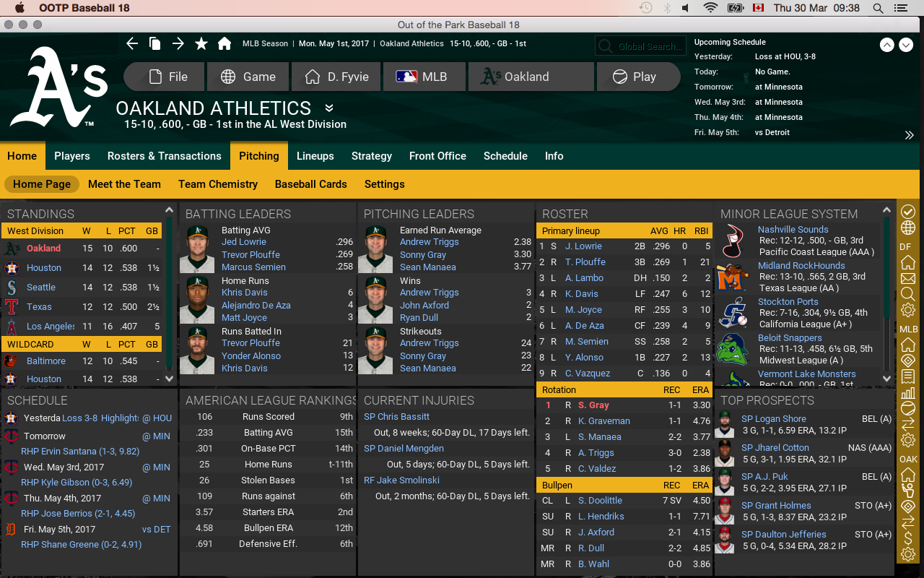Click the copy pages icon in top bar
The width and height of the screenshot is (924, 578).
(155, 43)
